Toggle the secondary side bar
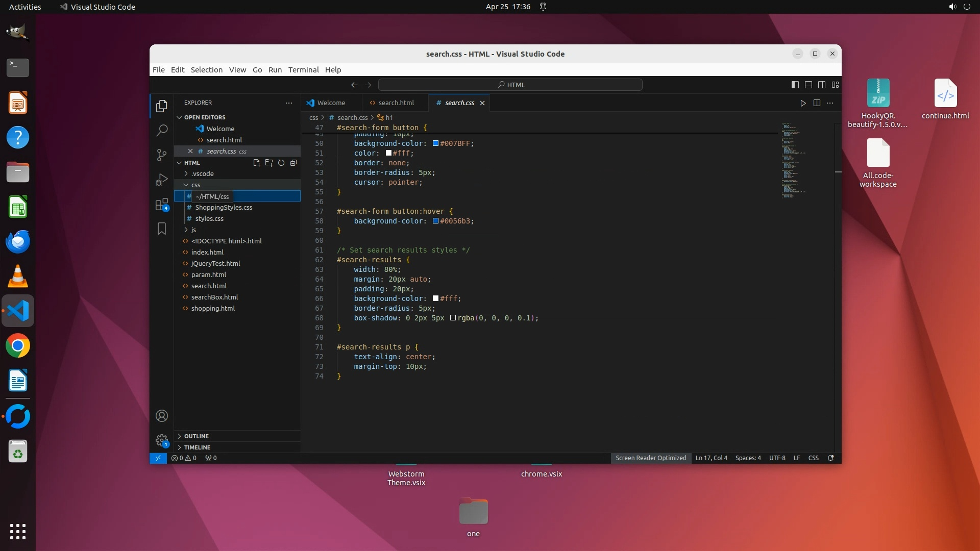This screenshot has height=551, width=980. [x=822, y=85]
